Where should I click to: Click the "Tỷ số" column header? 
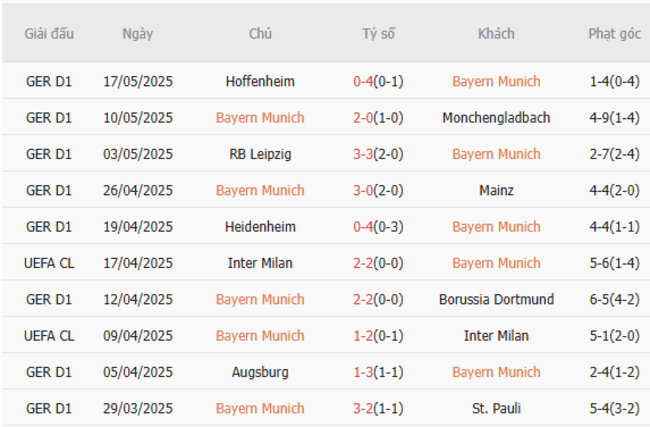(x=378, y=34)
